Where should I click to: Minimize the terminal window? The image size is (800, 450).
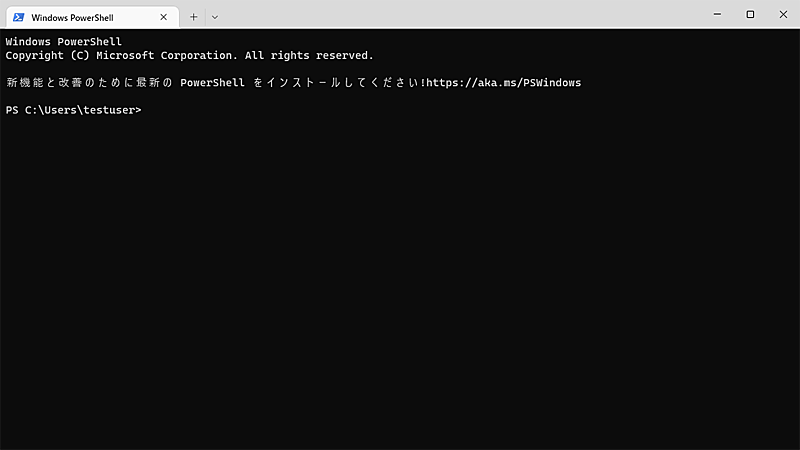718,14
